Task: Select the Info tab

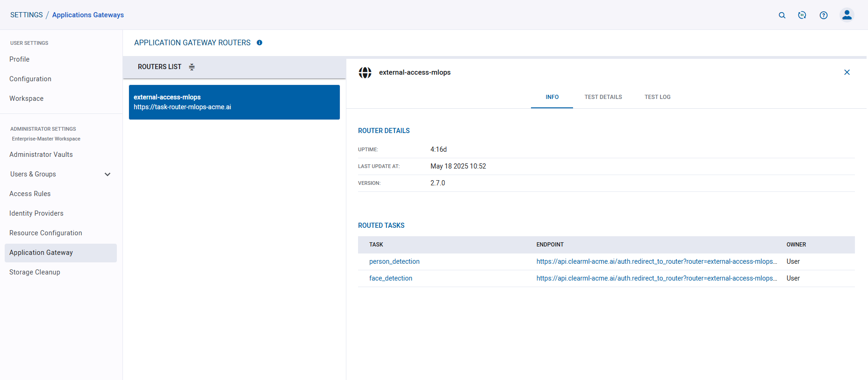Action: (552, 97)
